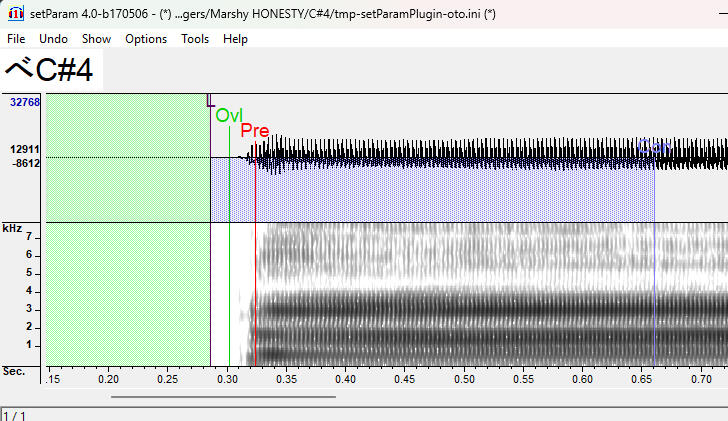The width and height of the screenshot is (728, 421).
Task: Click the blue shaded waveform area below the waveform
Action: (x=450, y=195)
